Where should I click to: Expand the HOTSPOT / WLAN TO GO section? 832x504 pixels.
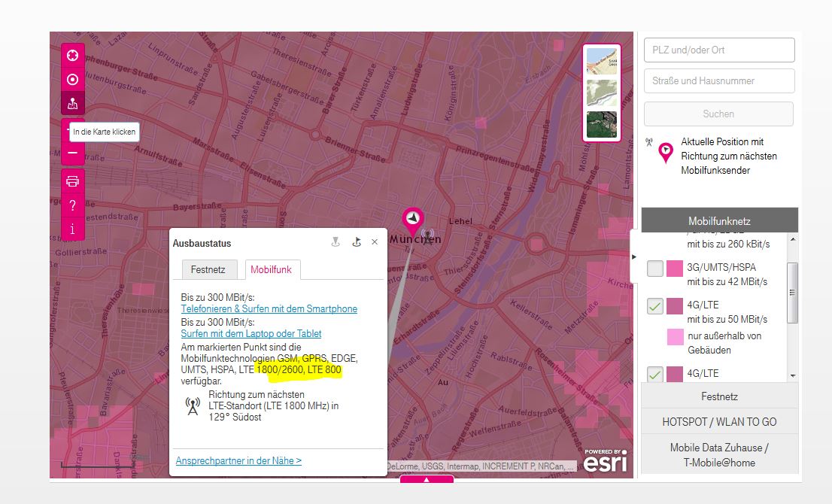pos(719,422)
